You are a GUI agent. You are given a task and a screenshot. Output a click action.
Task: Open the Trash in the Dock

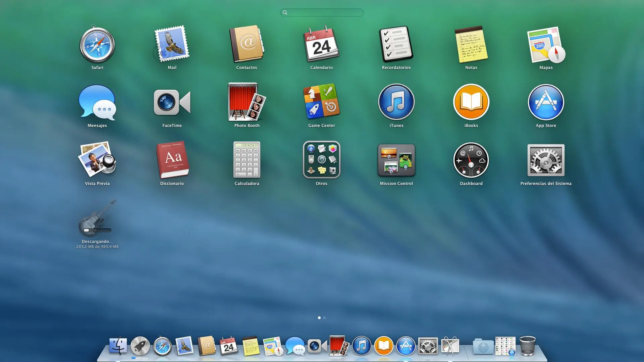(528, 346)
